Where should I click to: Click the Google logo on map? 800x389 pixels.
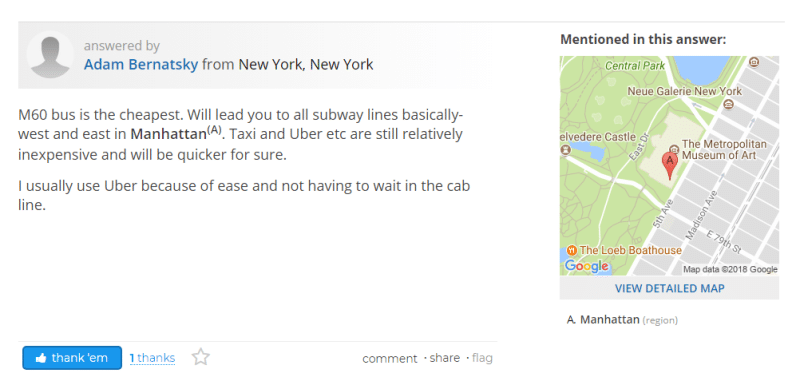[586, 266]
